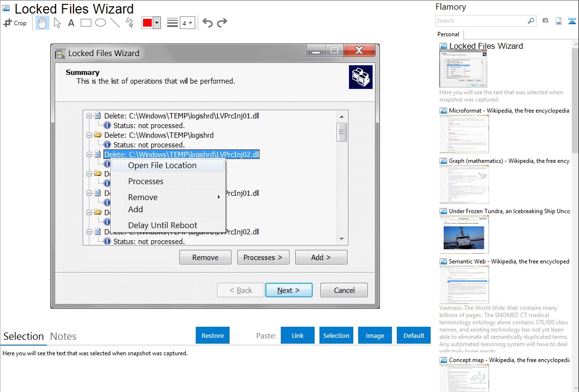Undo the last annotation

pos(207,23)
